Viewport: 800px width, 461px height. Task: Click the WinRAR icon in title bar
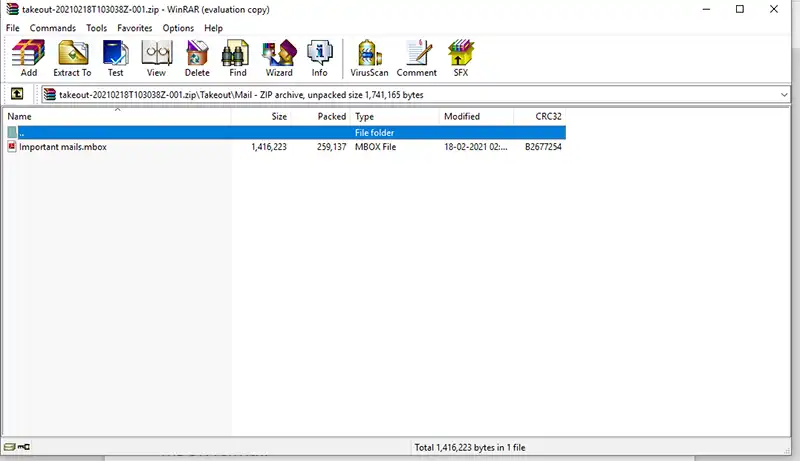(12, 9)
